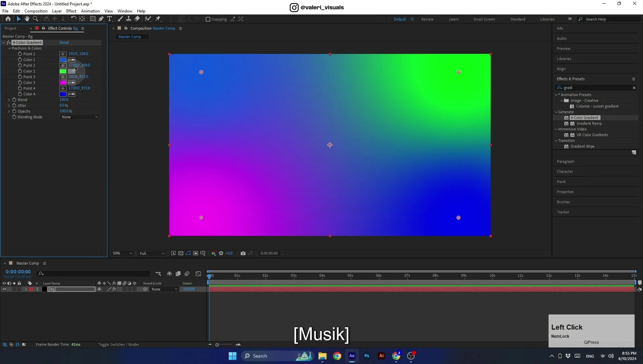This screenshot has width=643, height=364.
Task: Click the Color 3 magenta swatch
Action: tap(63, 83)
